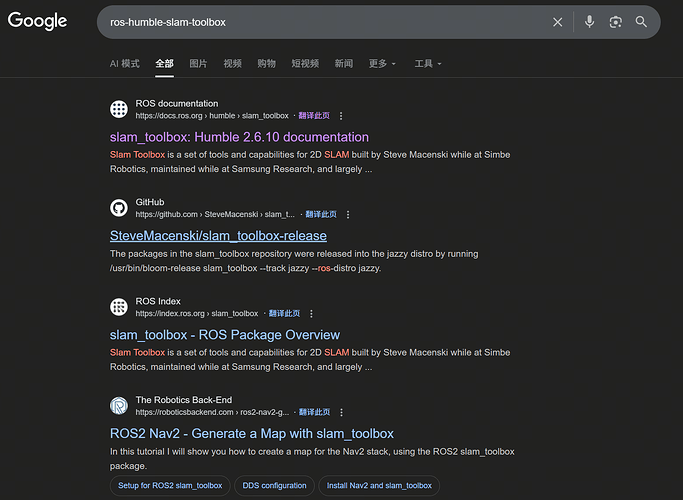Screen dimensions: 683x500
Task: Open SteveMacenski/slam_toolbox-release link
Action: (218, 236)
